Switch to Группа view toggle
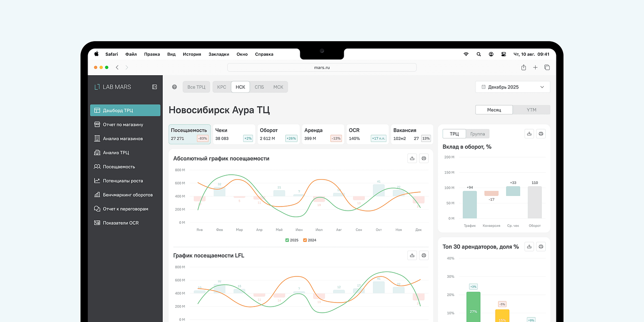Screen dimensions: 644x322 point(478,134)
